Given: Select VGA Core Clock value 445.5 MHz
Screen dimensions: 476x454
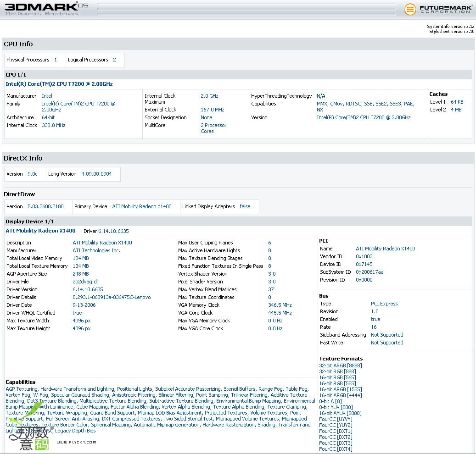Looking at the screenshot, I should [x=280, y=313].
